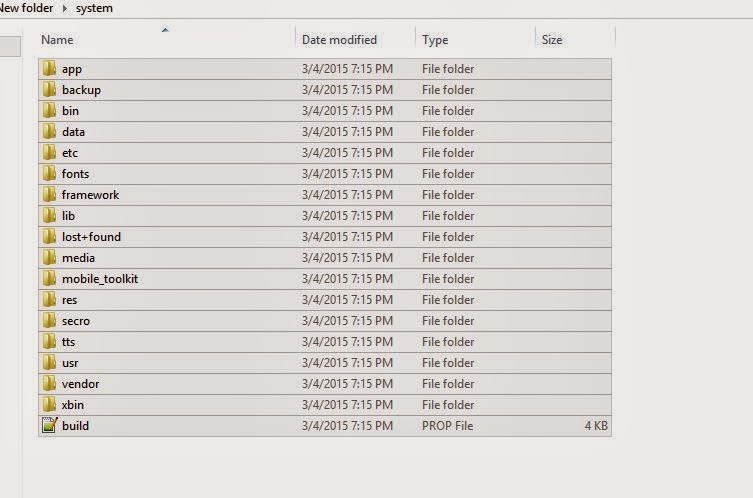Click the tts folder icon
Viewport: 753px width, 498px height.
coord(49,342)
